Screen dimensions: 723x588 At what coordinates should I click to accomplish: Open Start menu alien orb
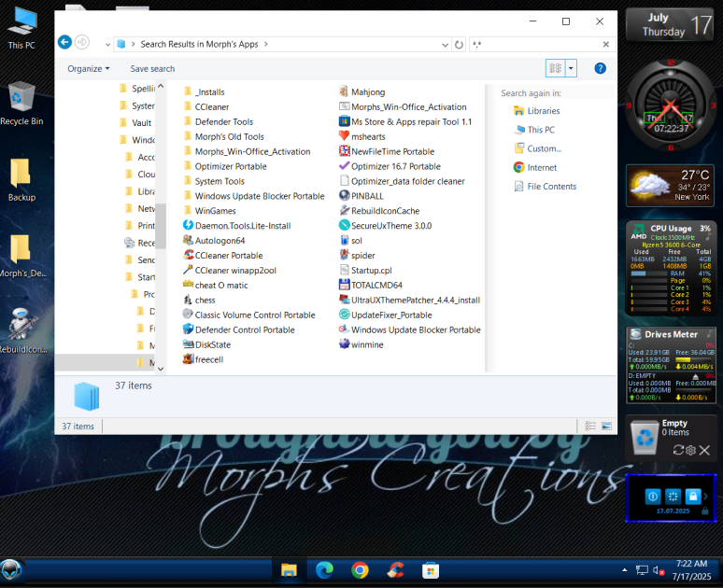(x=10, y=570)
